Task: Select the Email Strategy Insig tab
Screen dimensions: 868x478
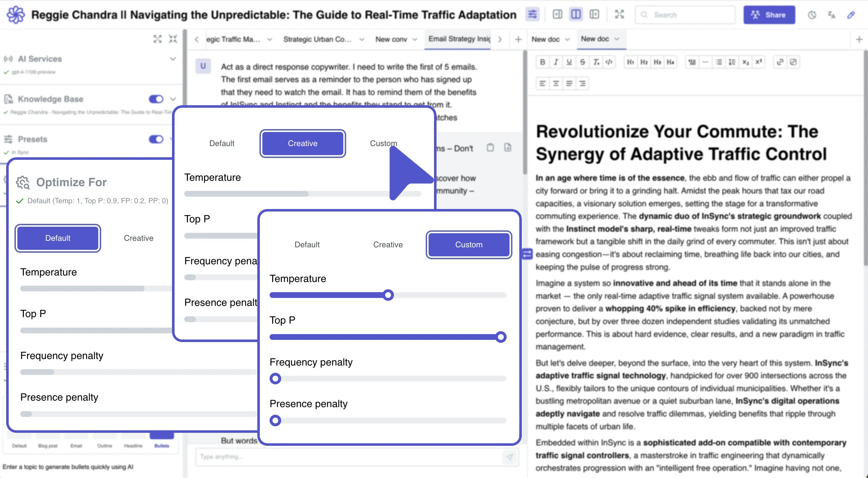Action: [459, 39]
